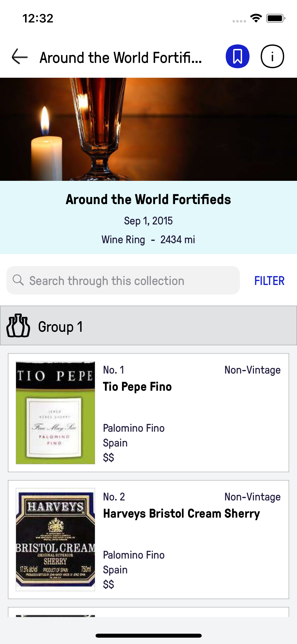Tap the search magnifier icon
The image size is (297, 644).
point(18,280)
